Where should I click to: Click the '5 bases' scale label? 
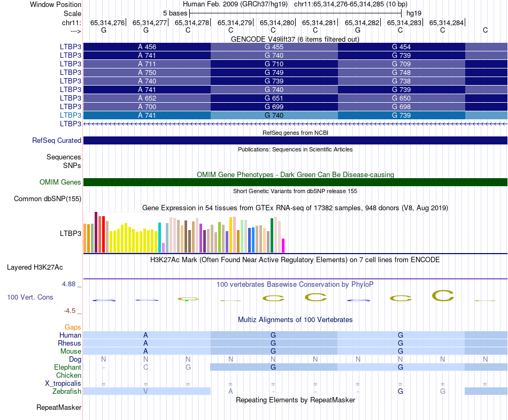(175, 13)
